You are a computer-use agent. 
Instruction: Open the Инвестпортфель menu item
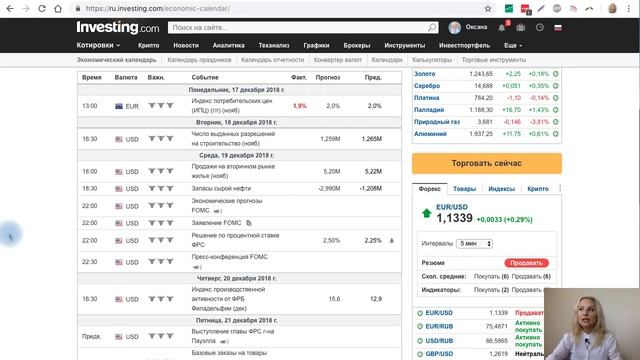click(x=464, y=45)
